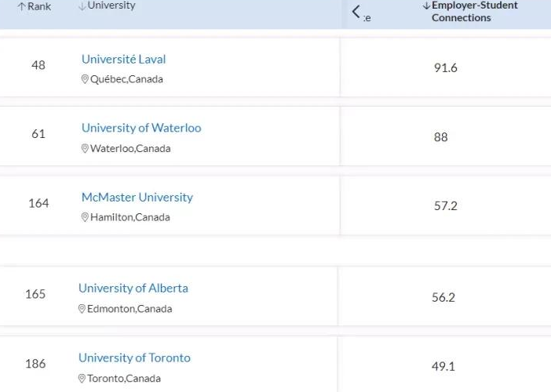The height and width of the screenshot is (392, 551).
Task: Click the 49.1 score for Toronto
Action: 443,366
